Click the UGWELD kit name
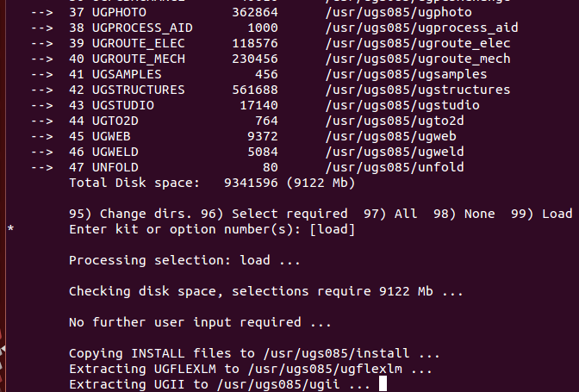 pos(115,152)
